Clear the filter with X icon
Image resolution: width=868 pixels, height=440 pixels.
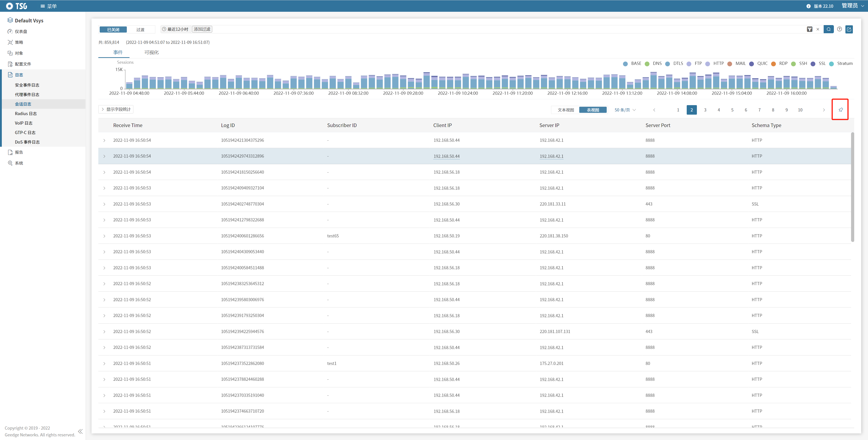pyautogui.click(x=818, y=29)
